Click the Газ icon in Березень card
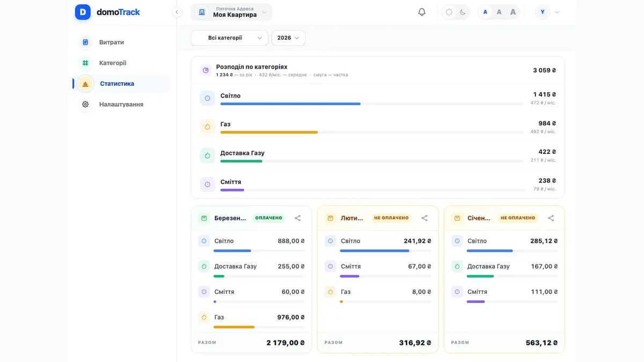Screen dimensions: 644x362 [x=204, y=317]
